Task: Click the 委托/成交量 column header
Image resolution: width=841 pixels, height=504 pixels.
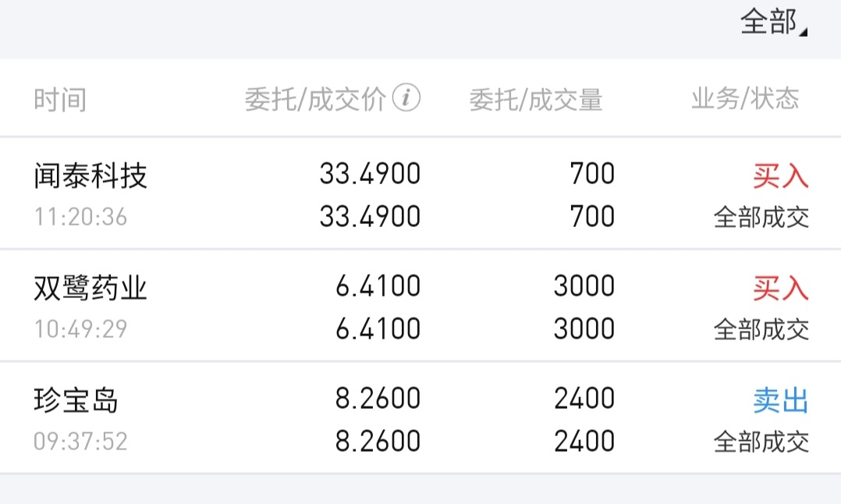Action: tap(536, 100)
